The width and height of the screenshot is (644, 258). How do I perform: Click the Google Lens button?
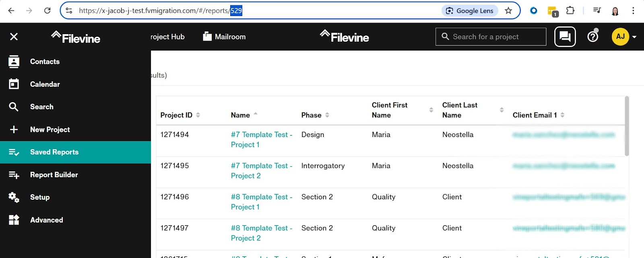tap(470, 11)
